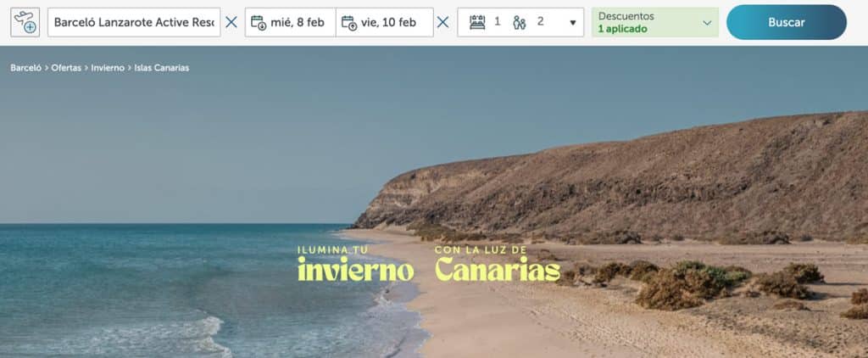Expand the discounts chevron
868x358 pixels.
click(x=707, y=23)
